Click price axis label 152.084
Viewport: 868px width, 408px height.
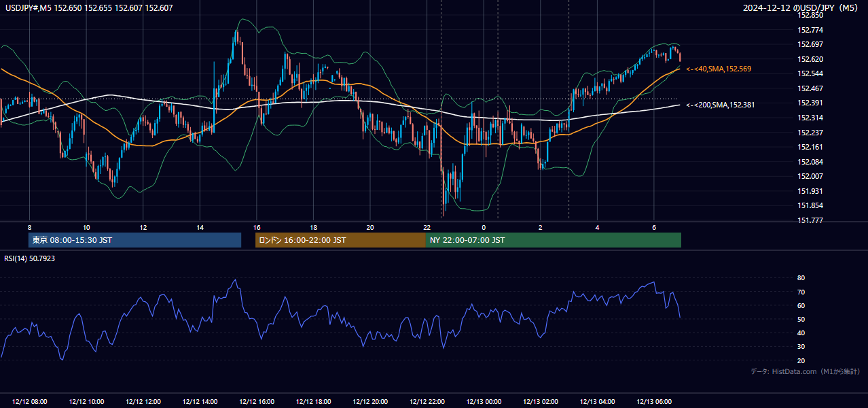click(810, 162)
